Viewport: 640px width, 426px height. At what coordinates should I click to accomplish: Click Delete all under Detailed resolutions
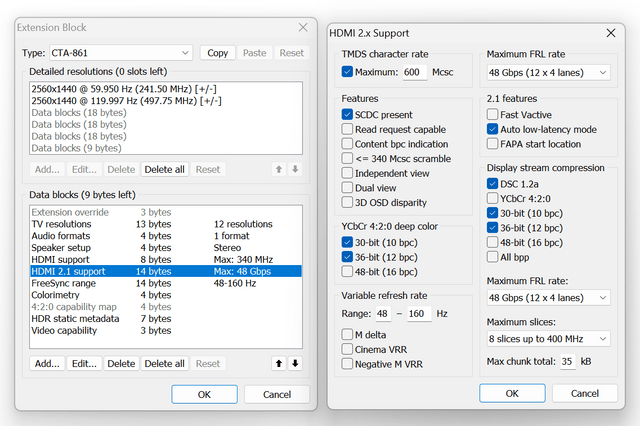coord(164,169)
